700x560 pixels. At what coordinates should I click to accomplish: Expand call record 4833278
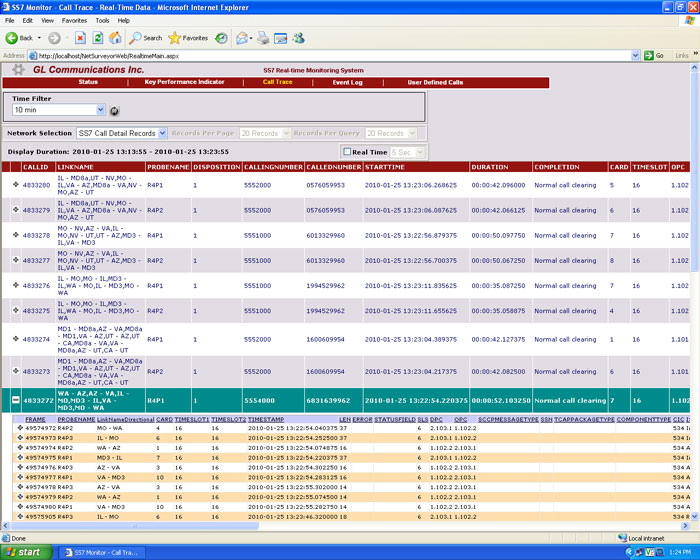click(x=16, y=235)
